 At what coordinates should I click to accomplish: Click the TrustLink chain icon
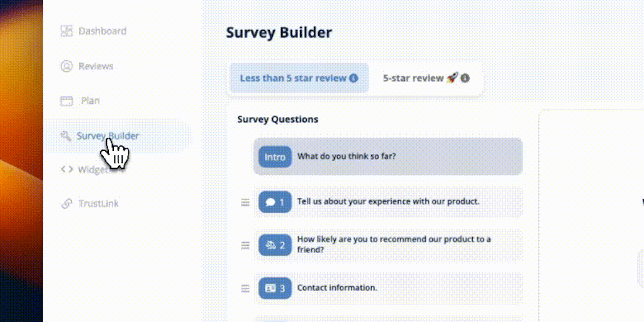66,204
